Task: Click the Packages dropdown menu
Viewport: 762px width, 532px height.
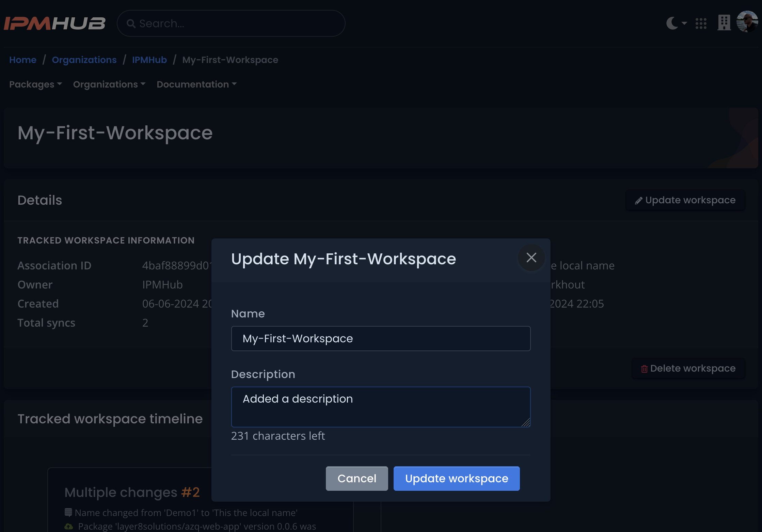Action: tap(35, 84)
